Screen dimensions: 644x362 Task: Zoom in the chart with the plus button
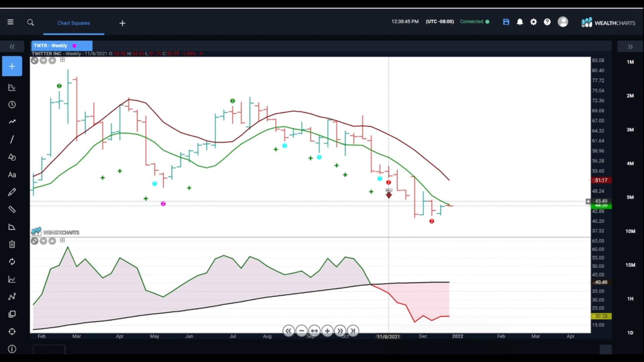coord(327,331)
